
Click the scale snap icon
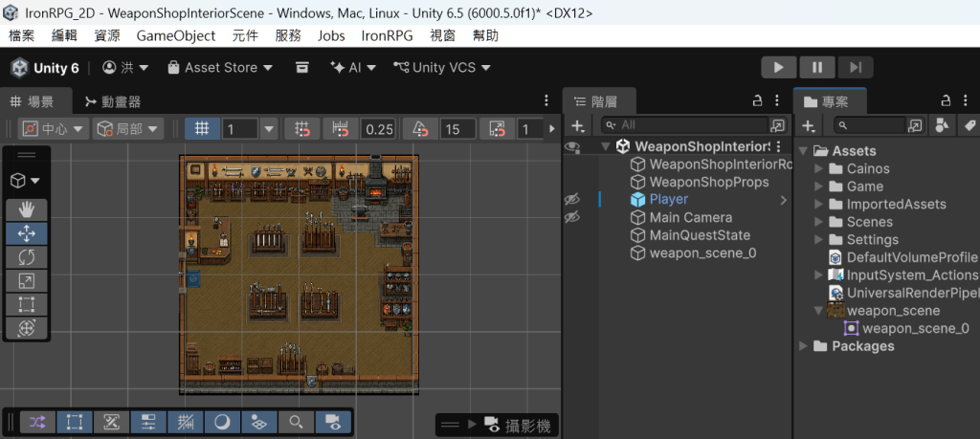click(x=498, y=129)
